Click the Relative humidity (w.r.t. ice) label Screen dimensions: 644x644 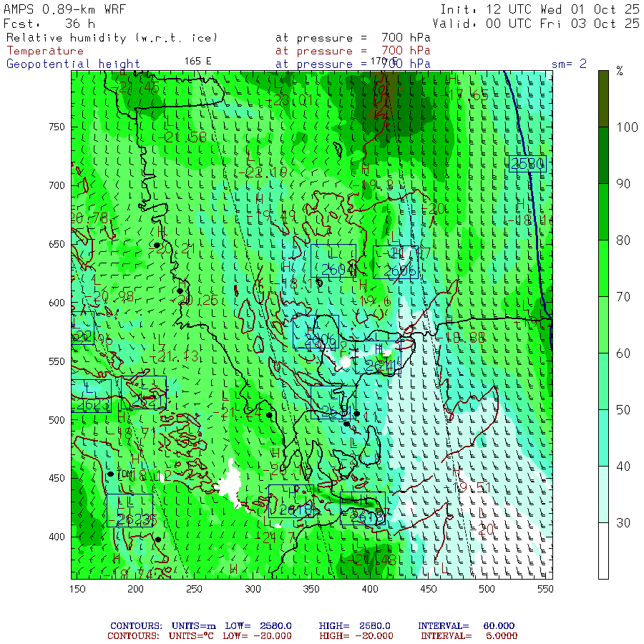[x=112, y=37]
